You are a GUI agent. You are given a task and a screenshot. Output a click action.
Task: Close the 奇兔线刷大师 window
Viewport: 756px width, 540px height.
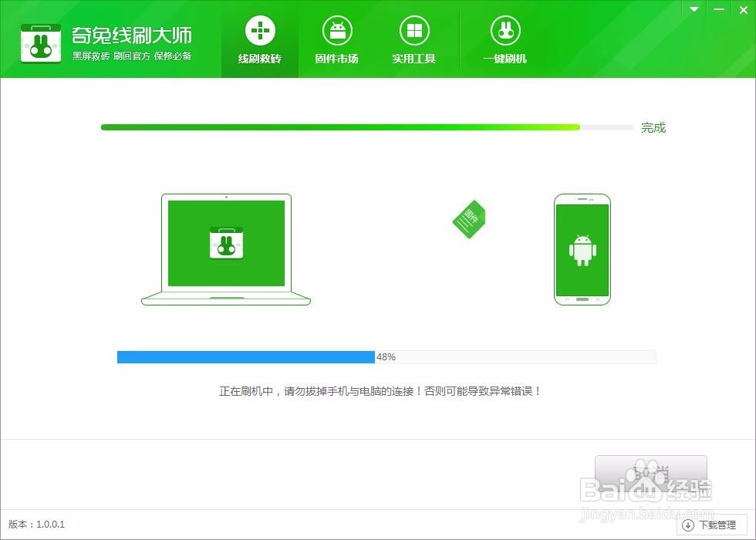pos(744,9)
